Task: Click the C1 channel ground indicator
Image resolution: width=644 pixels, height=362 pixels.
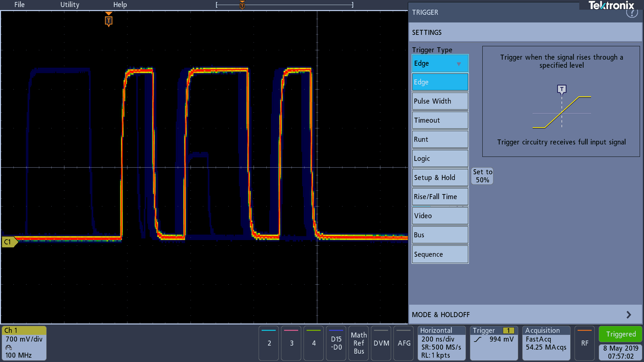Action: pos(9,242)
